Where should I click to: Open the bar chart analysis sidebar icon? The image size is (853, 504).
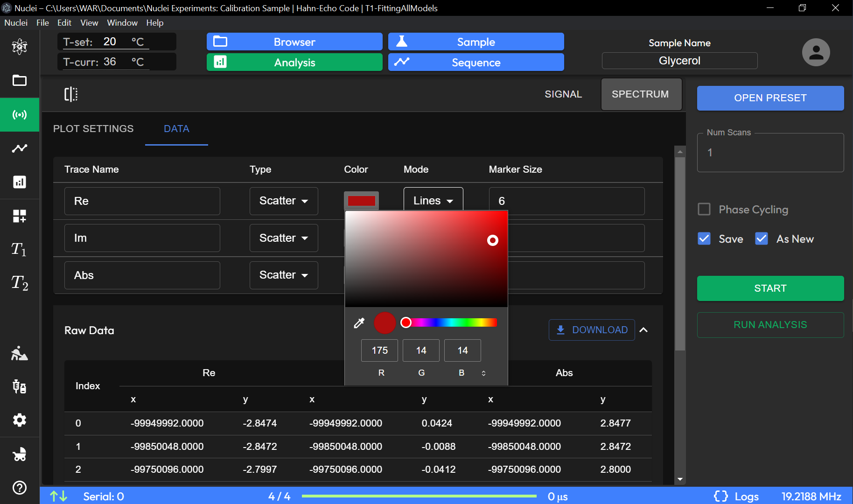click(20, 182)
